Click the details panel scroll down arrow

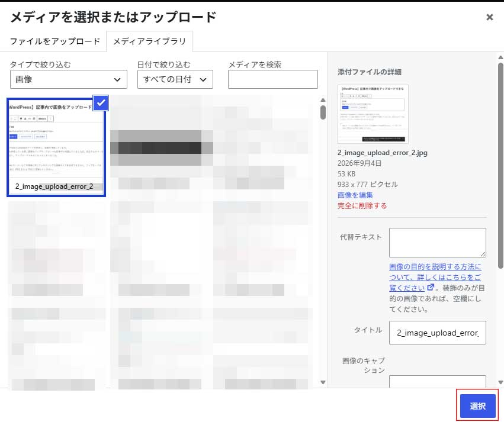tap(500, 382)
